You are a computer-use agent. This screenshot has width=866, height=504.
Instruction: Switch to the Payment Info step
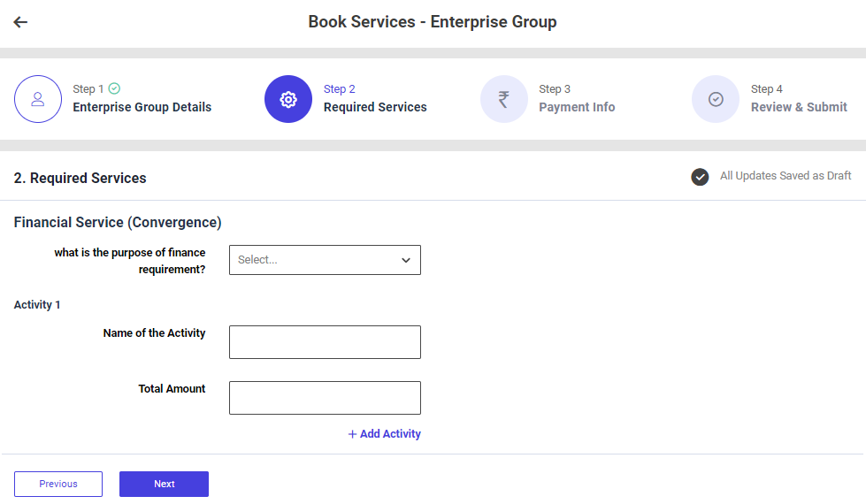click(x=577, y=107)
